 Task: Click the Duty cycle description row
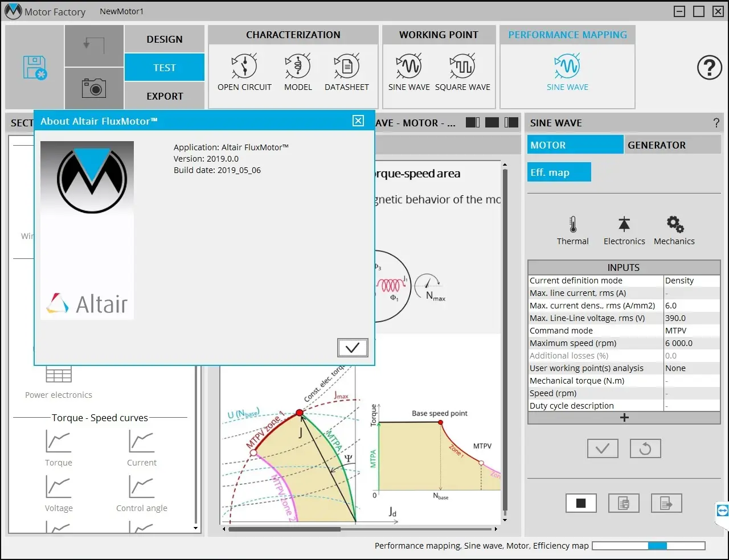pyautogui.click(x=624, y=406)
